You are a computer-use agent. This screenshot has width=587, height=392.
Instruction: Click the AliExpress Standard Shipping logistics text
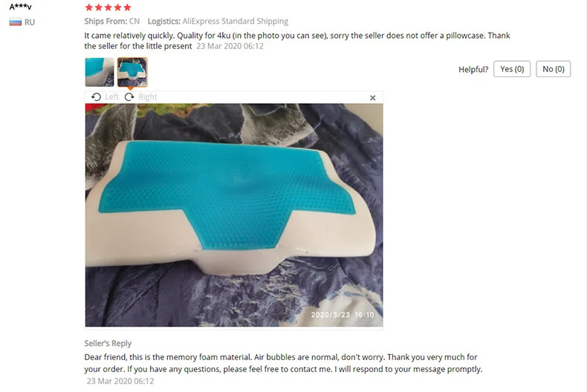[x=235, y=22]
